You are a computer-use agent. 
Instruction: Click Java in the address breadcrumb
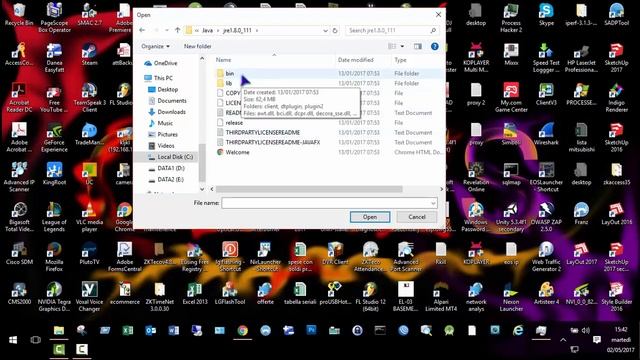pos(207,30)
